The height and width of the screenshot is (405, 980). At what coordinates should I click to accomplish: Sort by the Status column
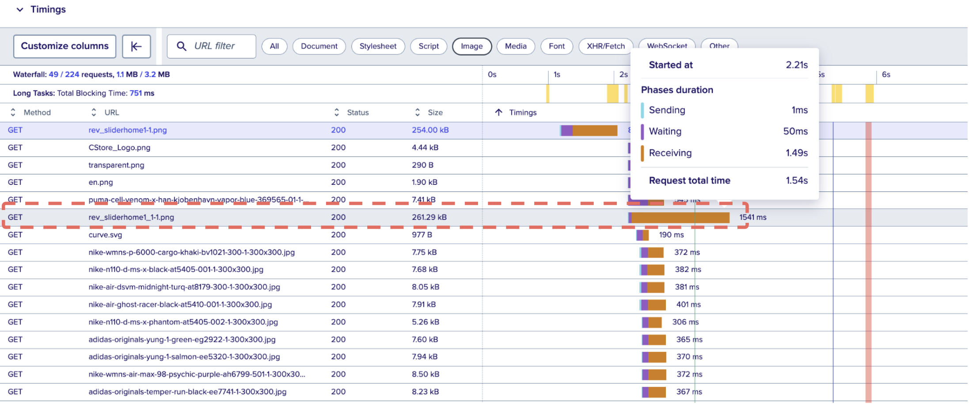coord(351,112)
